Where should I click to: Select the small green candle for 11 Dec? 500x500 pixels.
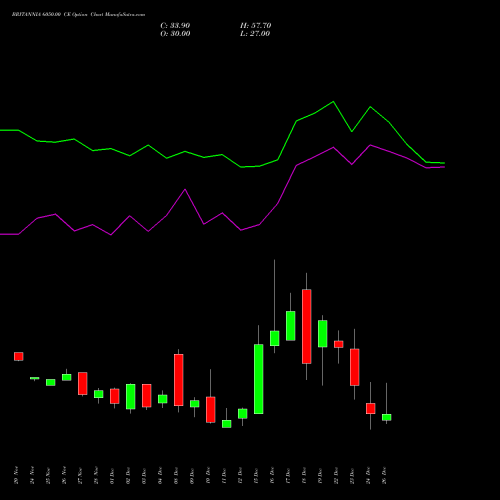(x=227, y=424)
